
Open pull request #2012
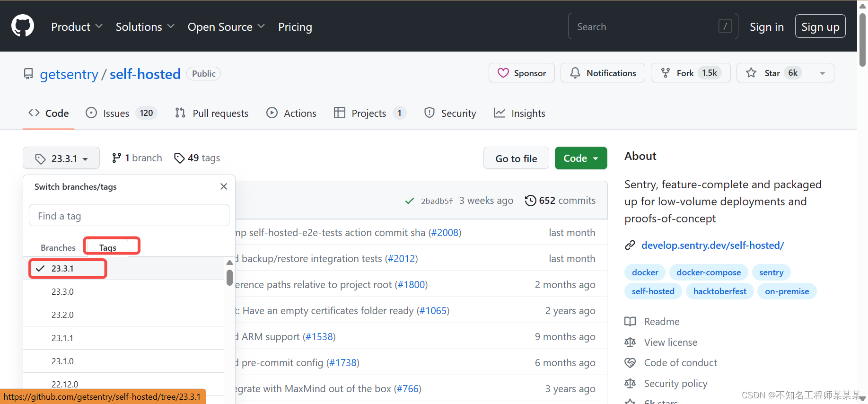401,259
